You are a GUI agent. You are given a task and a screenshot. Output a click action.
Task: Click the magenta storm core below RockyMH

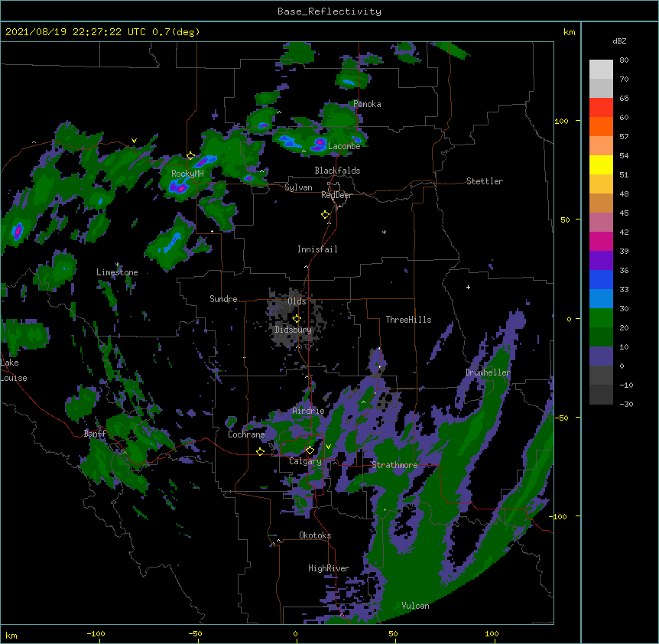(x=180, y=188)
